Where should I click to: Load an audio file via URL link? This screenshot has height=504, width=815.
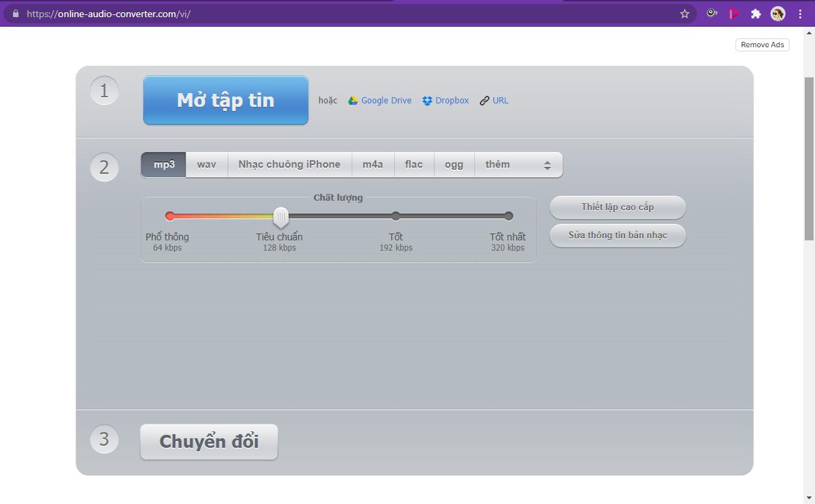(500, 100)
